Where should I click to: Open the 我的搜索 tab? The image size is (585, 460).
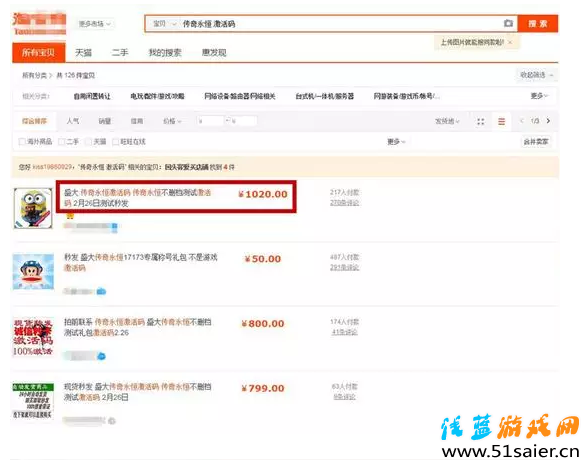(x=165, y=53)
